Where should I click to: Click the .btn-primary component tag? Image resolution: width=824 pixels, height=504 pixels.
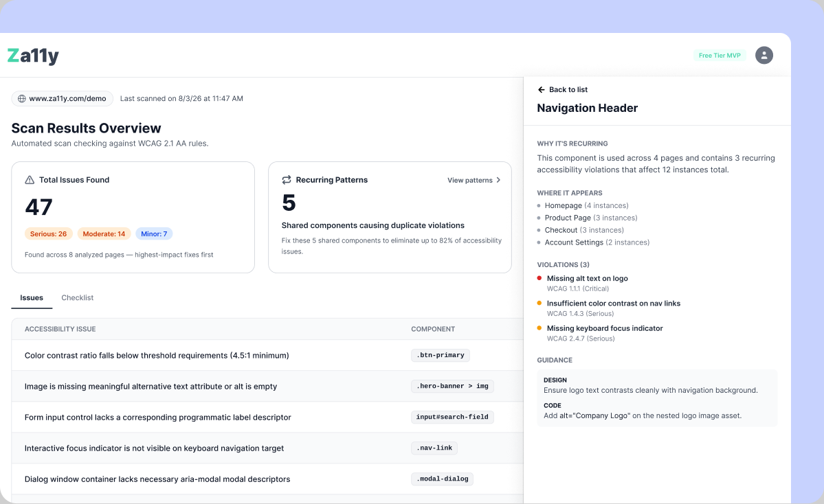(441, 356)
